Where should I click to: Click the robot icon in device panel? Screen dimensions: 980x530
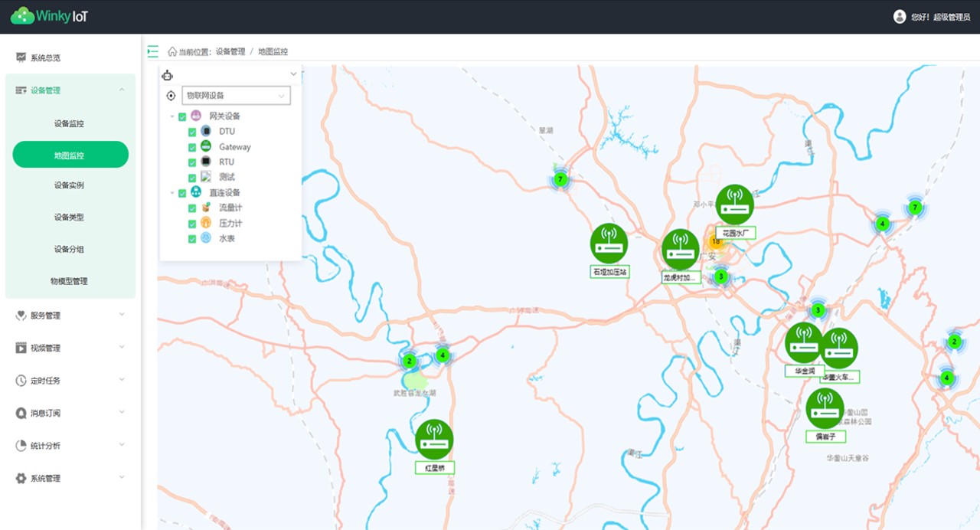tap(168, 74)
